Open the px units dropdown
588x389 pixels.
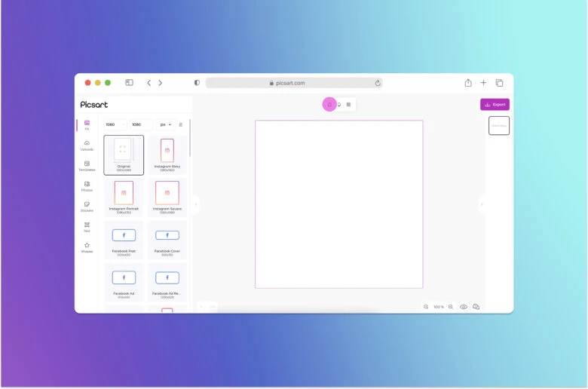(166, 124)
